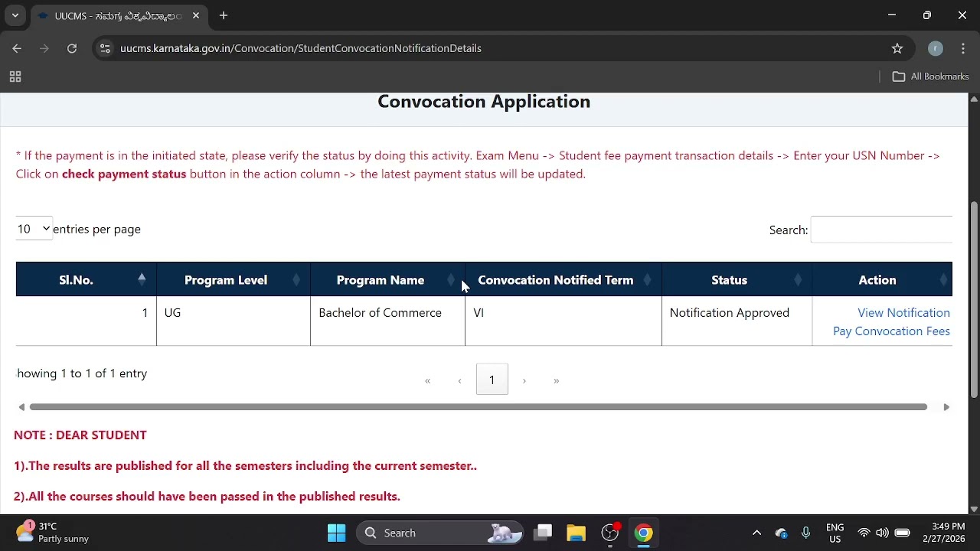Open Task View on taskbar
The height and width of the screenshot is (551, 980).
[544, 533]
